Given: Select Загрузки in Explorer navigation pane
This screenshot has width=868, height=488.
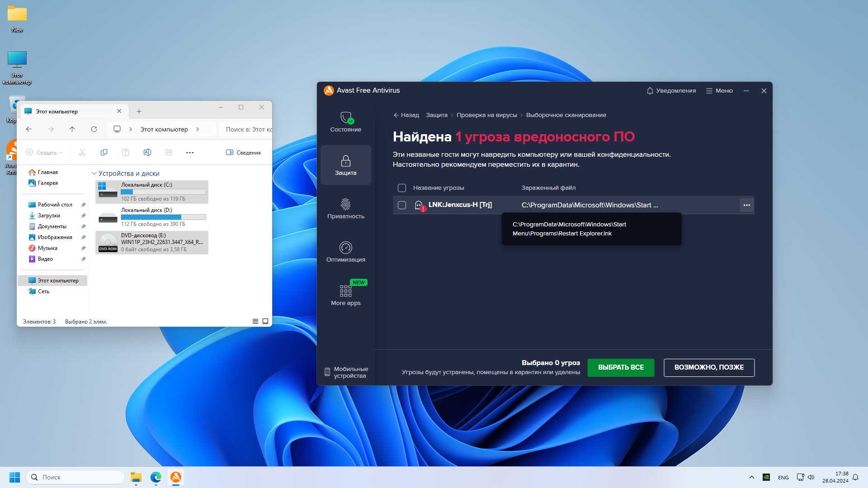Looking at the screenshot, I should coord(49,216).
